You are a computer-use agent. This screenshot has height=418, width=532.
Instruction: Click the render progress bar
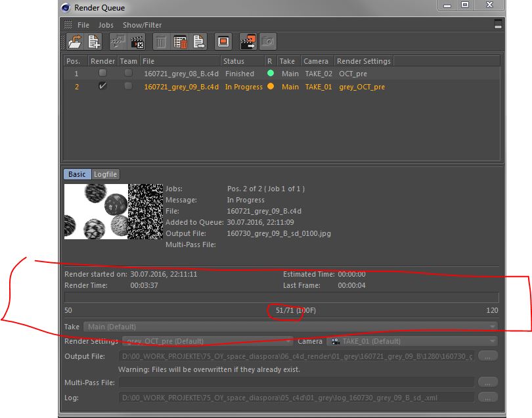(282, 298)
